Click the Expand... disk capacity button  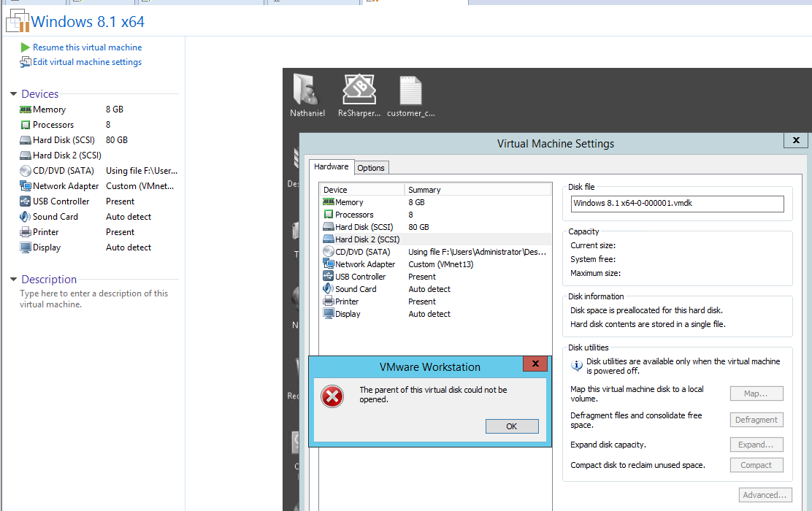point(756,445)
